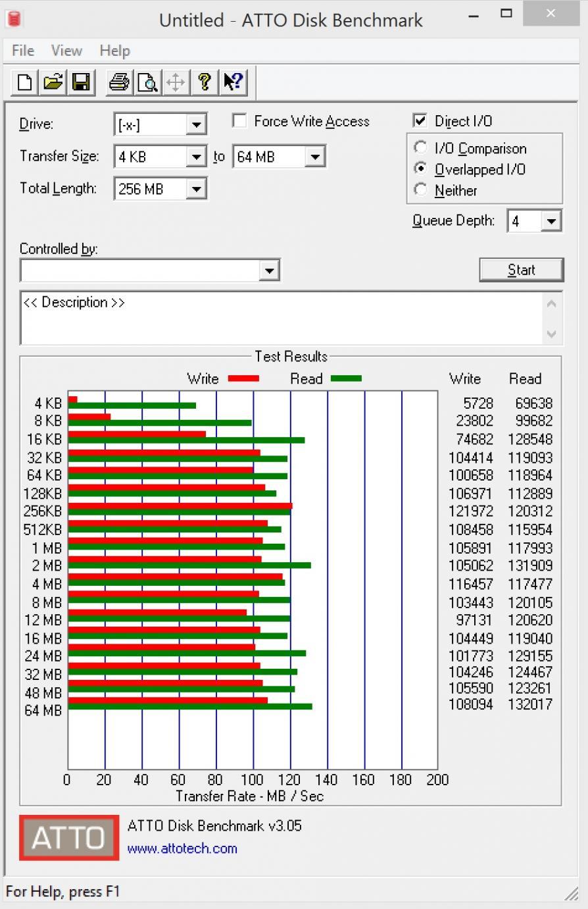Select the Overlapped I/O radio button
The image size is (588, 909).
pyautogui.click(x=420, y=169)
